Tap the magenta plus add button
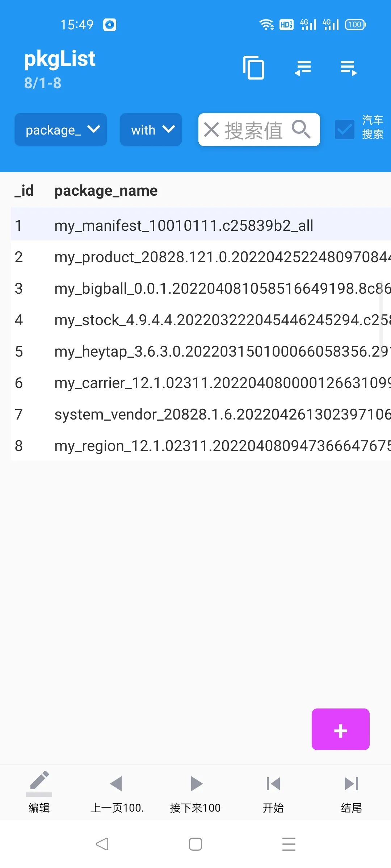This screenshot has height=868, width=391. point(341,729)
